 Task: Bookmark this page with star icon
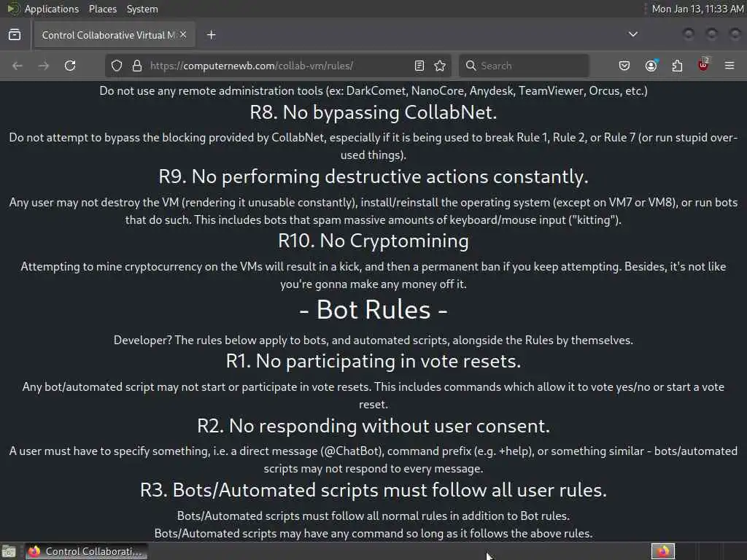pyautogui.click(x=440, y=66)
